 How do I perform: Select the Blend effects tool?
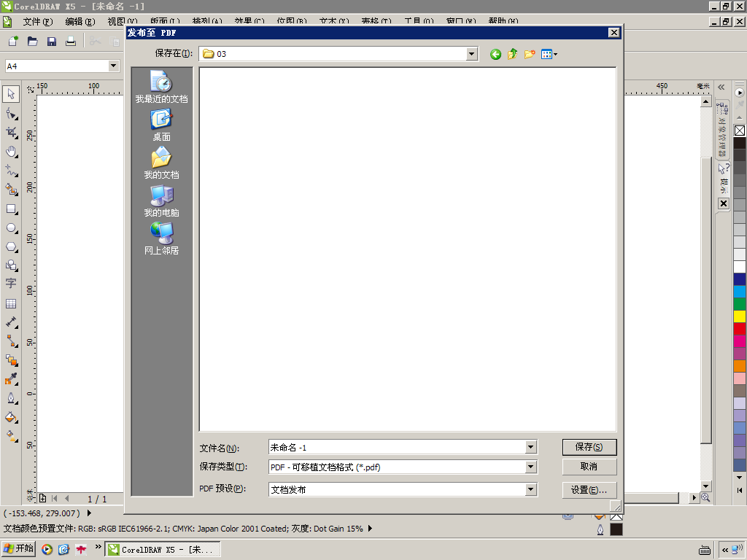12,360
